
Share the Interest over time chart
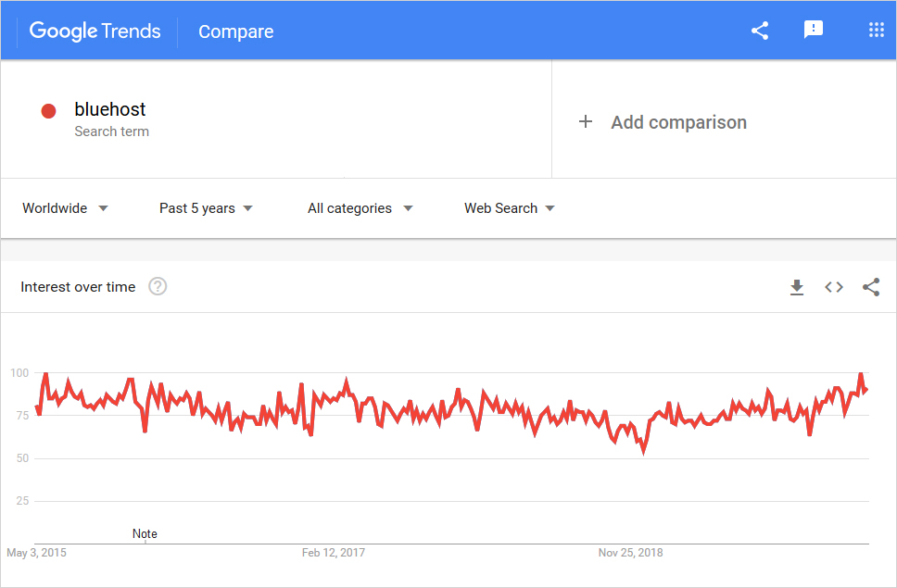coord(871,287)
